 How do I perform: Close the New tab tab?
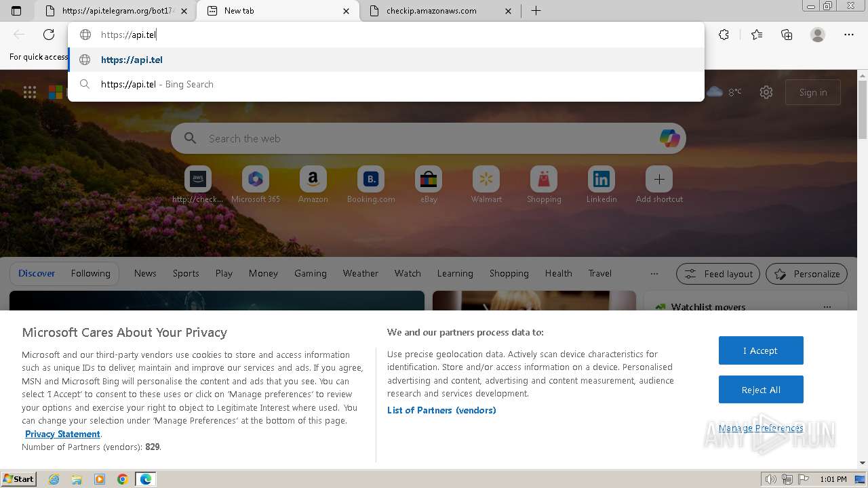347,11
